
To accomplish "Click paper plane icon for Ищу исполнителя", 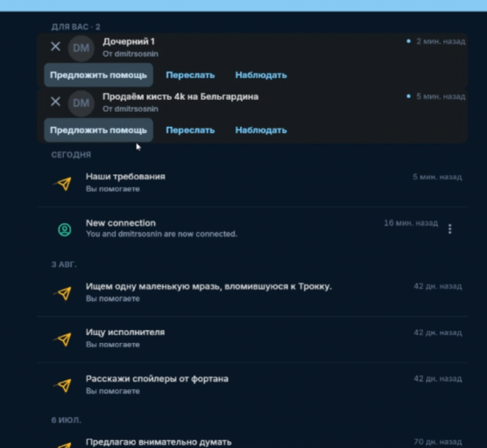I will click(63, 339).
